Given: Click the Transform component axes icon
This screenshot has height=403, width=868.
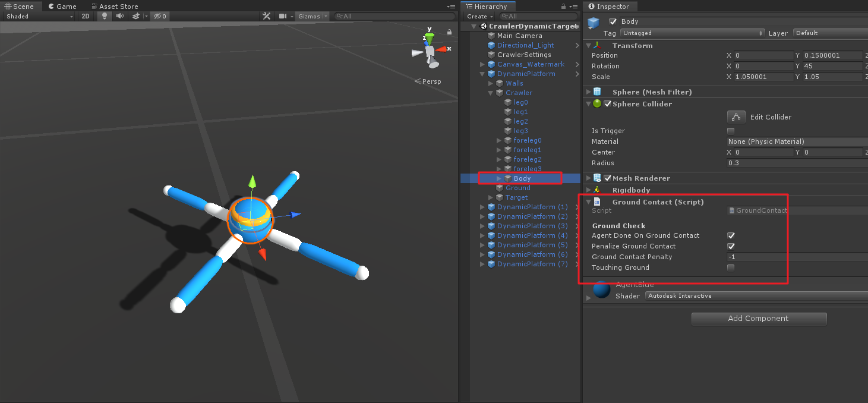Looking at the screenshot, I should click(x=598, y=45).
